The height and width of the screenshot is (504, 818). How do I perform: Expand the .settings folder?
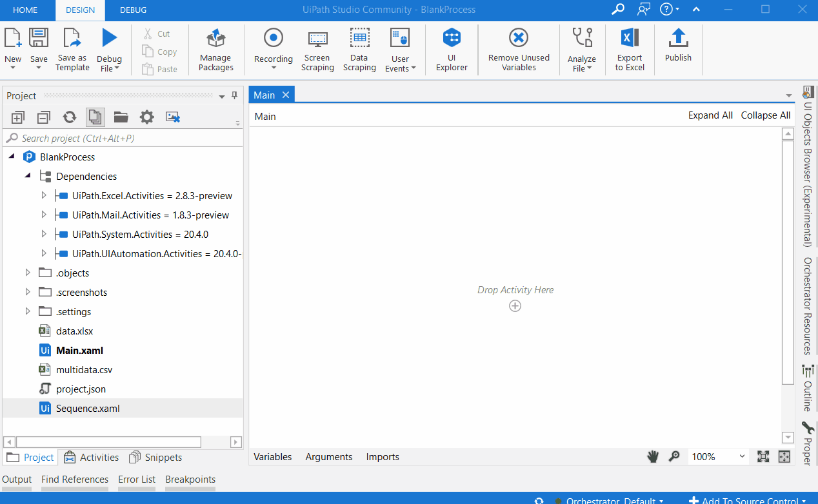pyautogui.click(x=28, y=311)
